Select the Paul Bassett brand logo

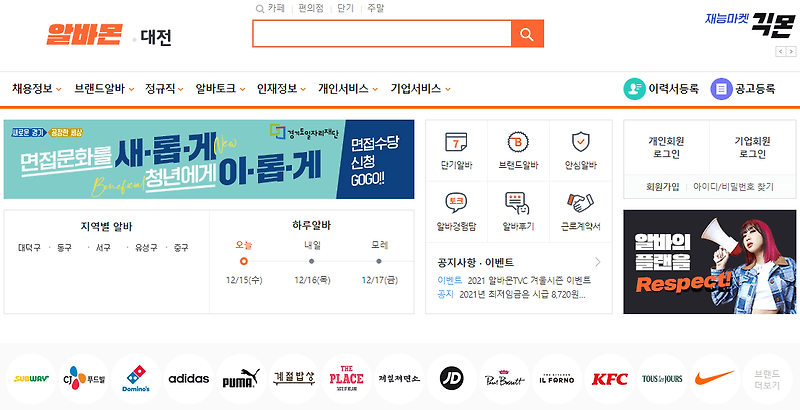tap(504, 379)
